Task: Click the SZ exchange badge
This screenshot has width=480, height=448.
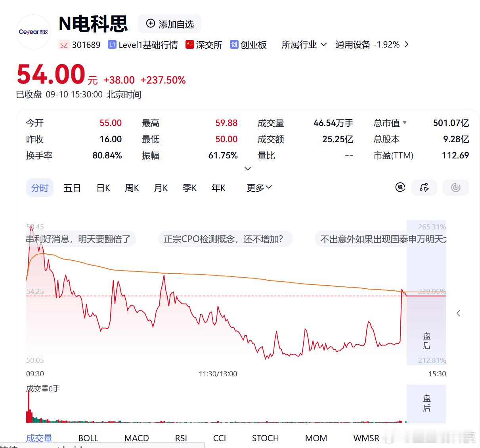Action: click(64, 45)
